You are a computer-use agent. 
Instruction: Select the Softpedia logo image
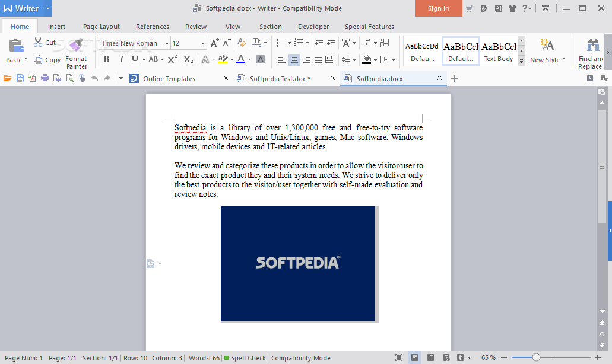(298, 263)
